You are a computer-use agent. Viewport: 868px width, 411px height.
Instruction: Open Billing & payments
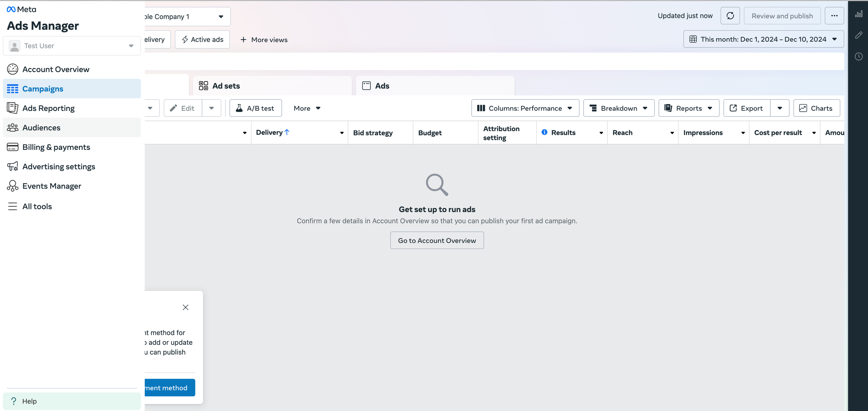point(72,147)
